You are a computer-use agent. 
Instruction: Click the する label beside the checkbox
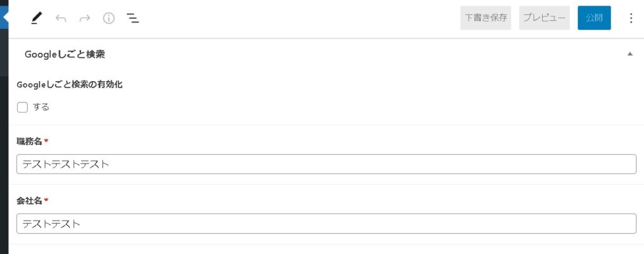tap(41, 107)
